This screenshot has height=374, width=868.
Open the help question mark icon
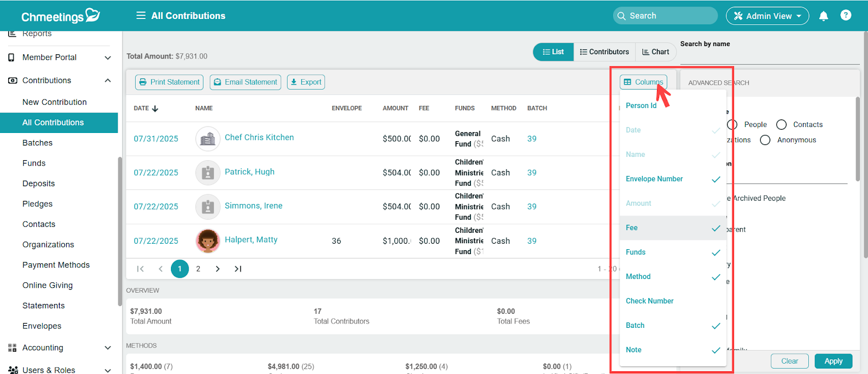pos(845,15)
